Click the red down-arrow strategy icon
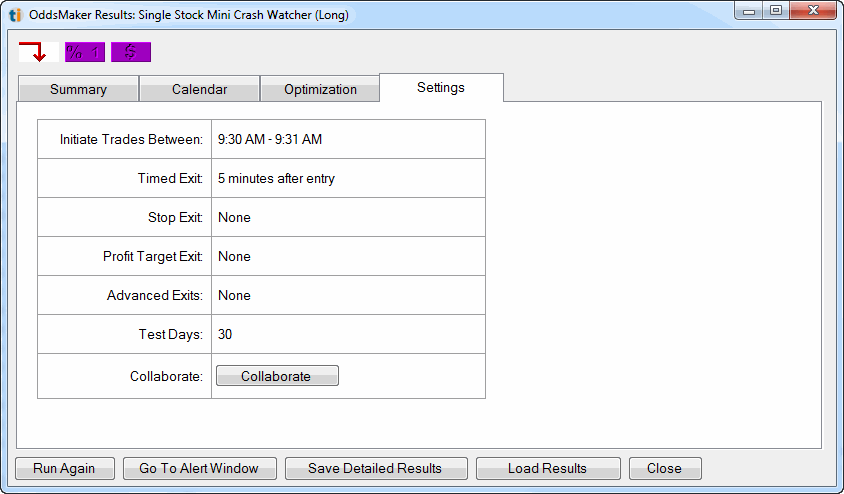The image size is (844, 494). click(33, 52)
